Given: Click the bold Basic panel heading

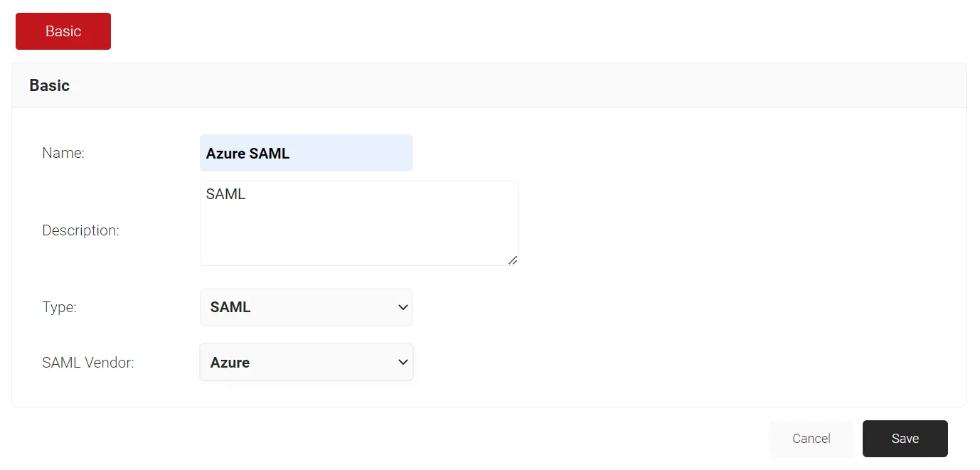Looking at the screenshot, I should pyautogui.click(x=49, y=85).
